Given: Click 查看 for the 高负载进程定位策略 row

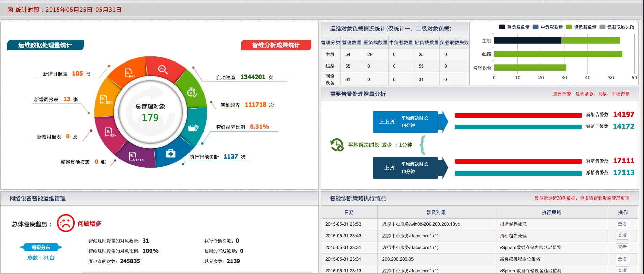Looking at the screenshot, I should click(x=622, y=259).
